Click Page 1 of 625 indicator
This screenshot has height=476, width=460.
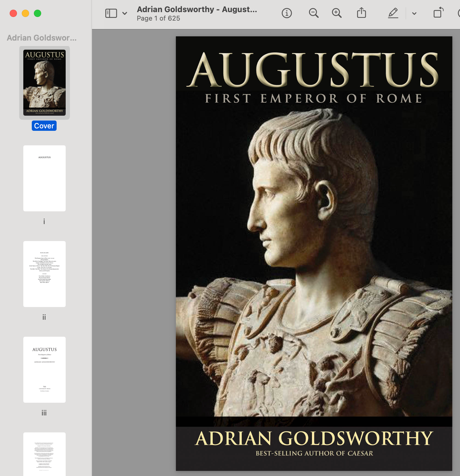click(x=158, y=18)
